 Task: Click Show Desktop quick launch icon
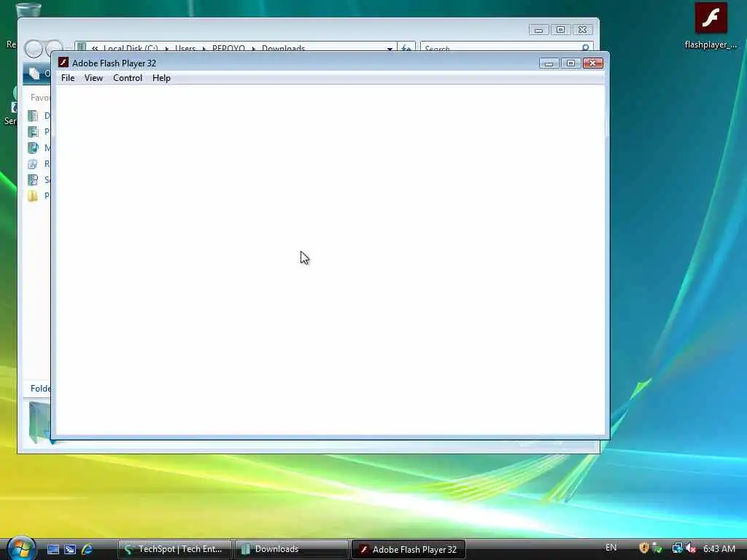(x=53, y=549)
